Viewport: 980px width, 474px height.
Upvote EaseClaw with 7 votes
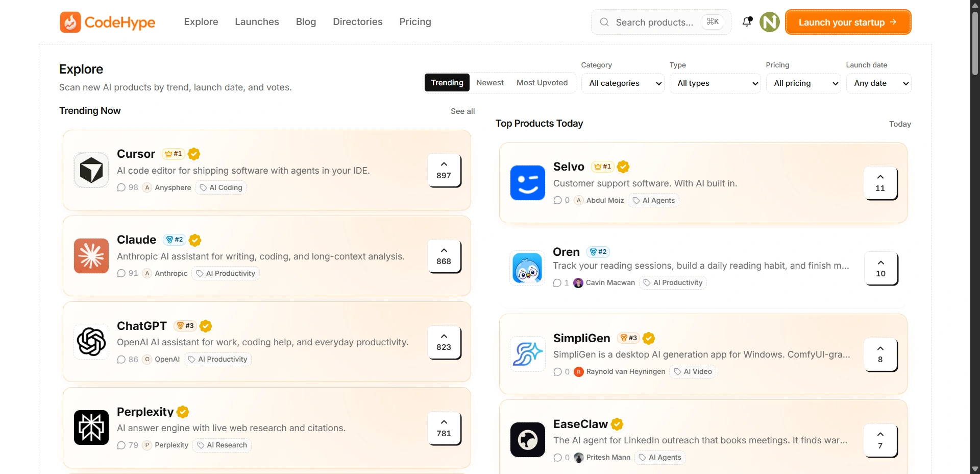pos(880,440)
